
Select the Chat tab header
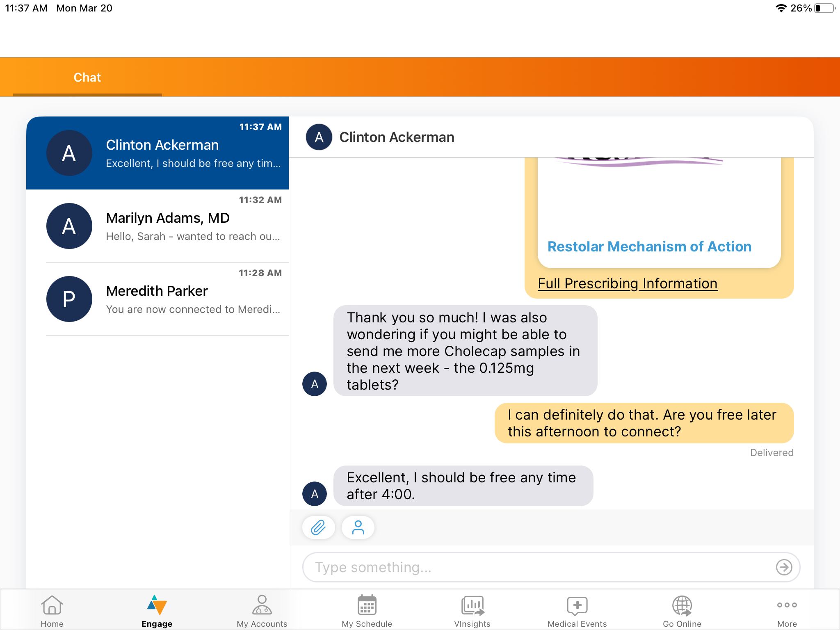pos(87,78)
